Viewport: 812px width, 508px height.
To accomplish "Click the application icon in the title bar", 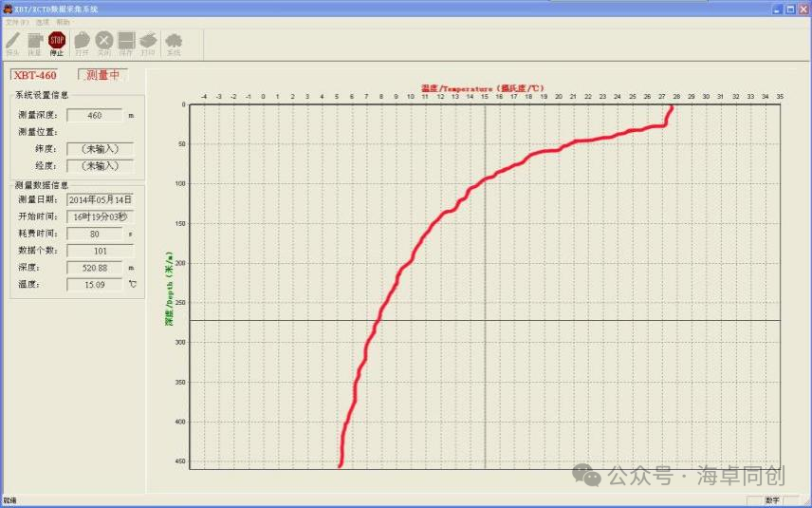I will click(x=7, y=8).
